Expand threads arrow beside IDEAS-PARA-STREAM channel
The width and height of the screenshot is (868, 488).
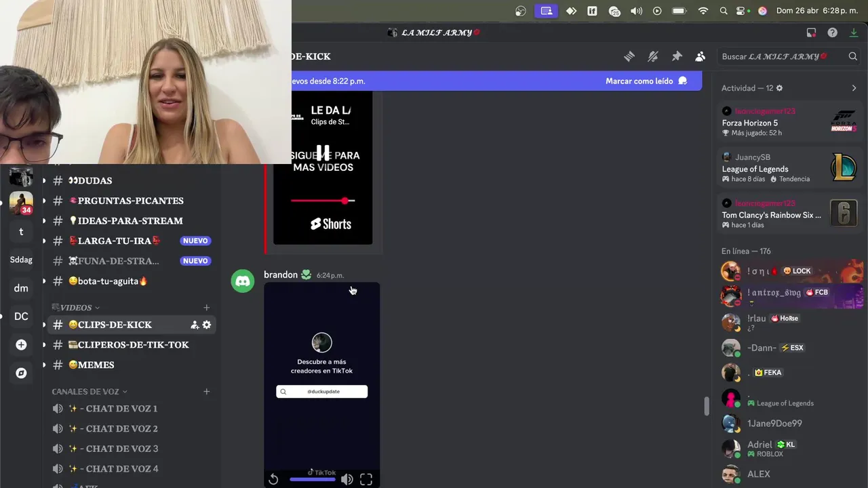click(44, 221)
